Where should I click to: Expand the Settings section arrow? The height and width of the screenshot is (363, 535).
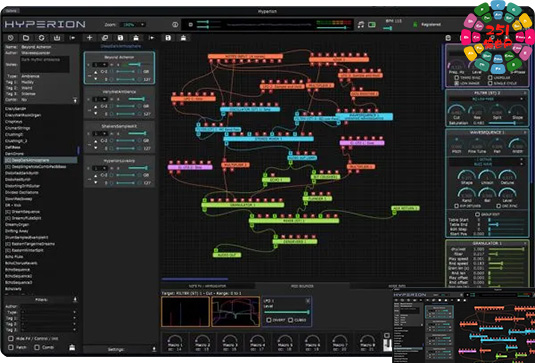tap(154, 349)
